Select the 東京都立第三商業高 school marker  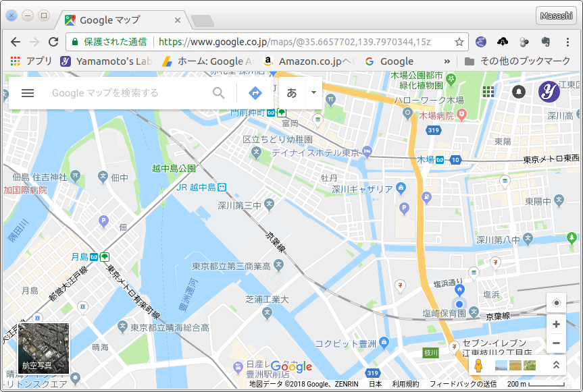278,265
